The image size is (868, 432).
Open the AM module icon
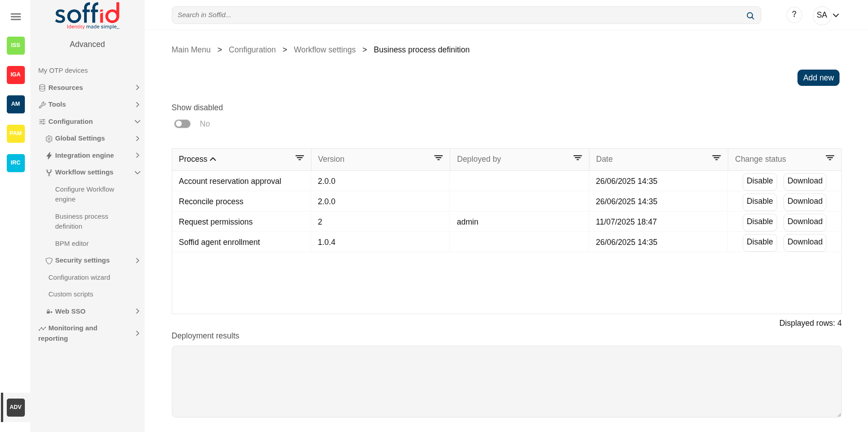click(x=16, y=104)
